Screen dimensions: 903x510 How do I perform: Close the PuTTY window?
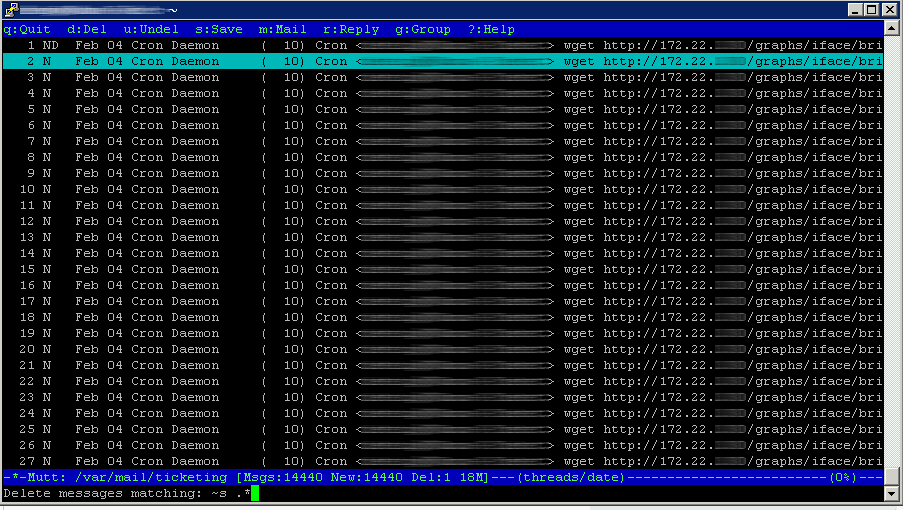tap(890, 10)
